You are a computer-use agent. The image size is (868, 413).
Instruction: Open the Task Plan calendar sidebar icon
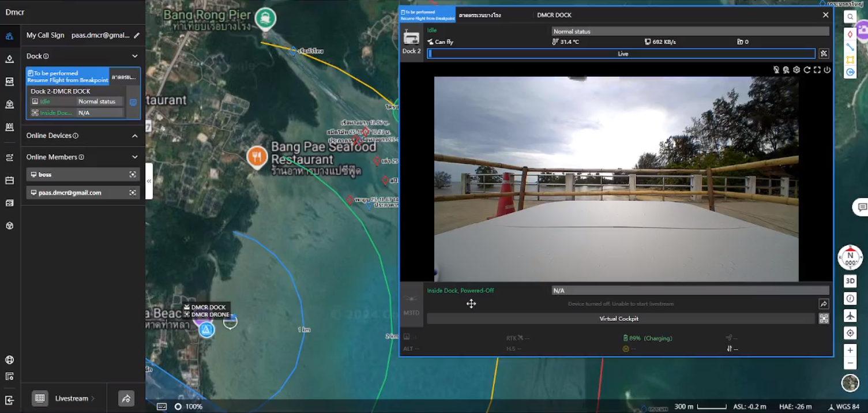[x=10, y=181]
